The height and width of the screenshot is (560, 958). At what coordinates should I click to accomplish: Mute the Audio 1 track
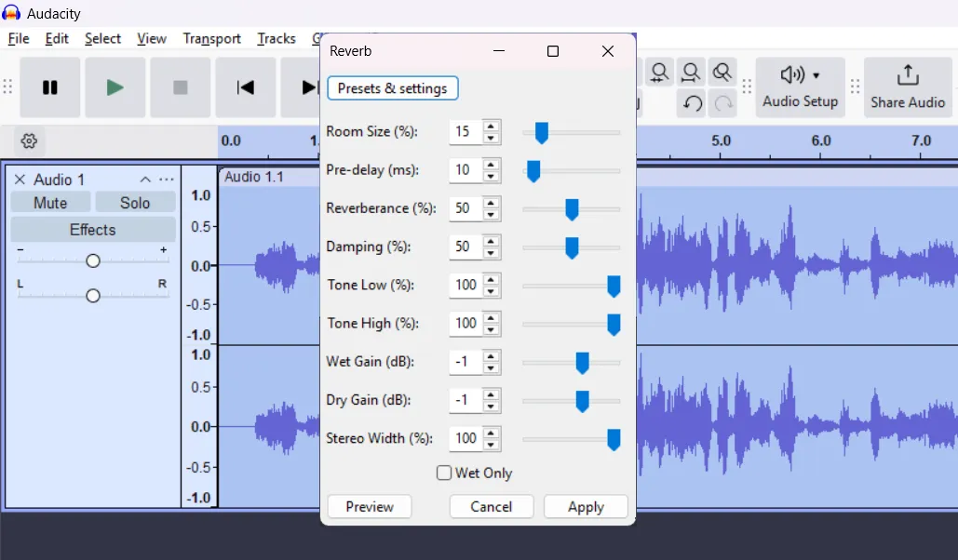click(x=50, y=203)
